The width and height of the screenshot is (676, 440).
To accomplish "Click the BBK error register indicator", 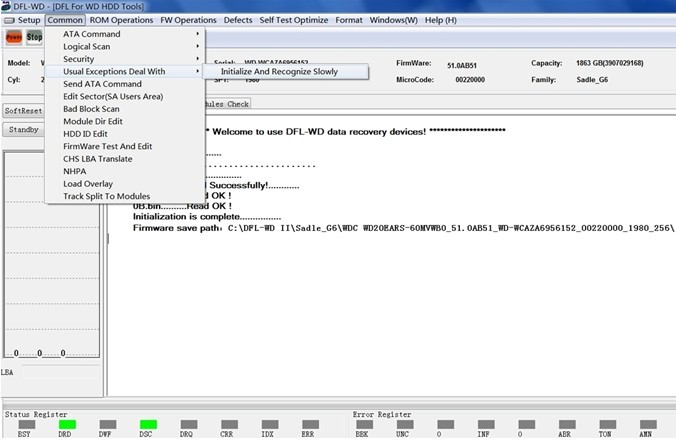I will pyautogui.click(x=364, y=424).
